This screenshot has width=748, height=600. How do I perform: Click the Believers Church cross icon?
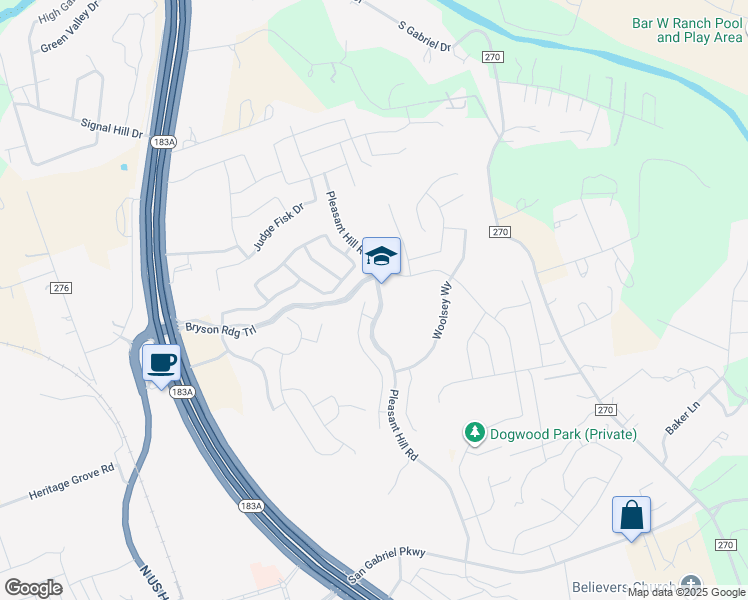pos(690,586)
